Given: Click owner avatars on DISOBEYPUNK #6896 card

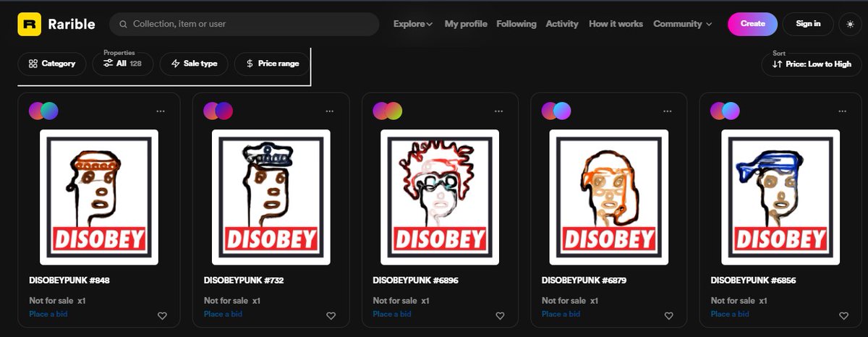Looking at the screenshot, I should (x=387, y=111).
